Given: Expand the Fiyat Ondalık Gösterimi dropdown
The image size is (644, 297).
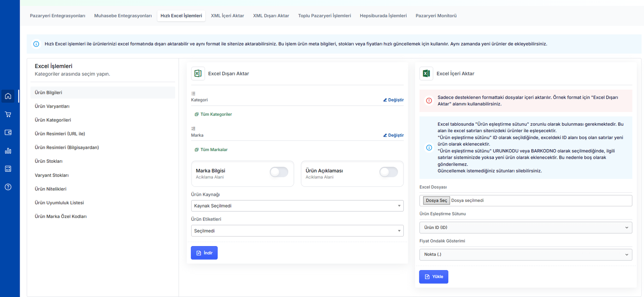Looking at the screenshot, I should click(525, 255).
